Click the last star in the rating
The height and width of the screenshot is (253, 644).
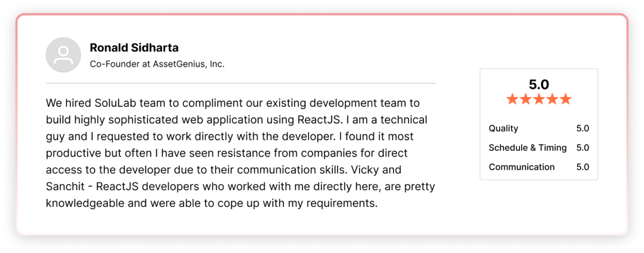pos(565,99)
